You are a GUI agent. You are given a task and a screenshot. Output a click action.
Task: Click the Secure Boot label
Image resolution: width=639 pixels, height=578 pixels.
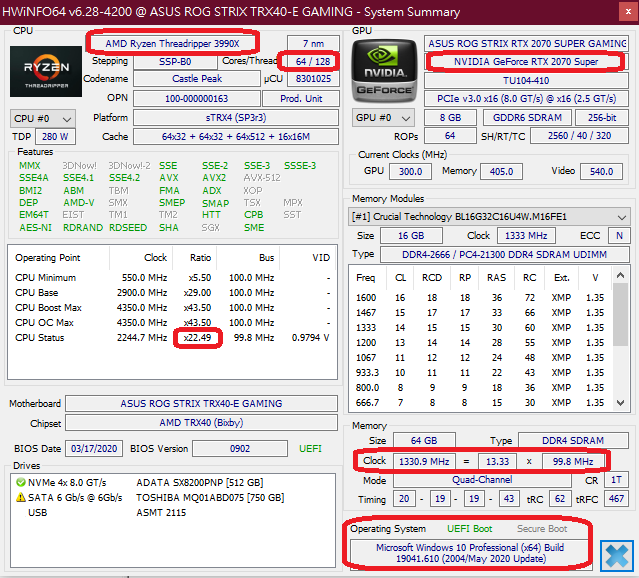click(x=542, y=529)
